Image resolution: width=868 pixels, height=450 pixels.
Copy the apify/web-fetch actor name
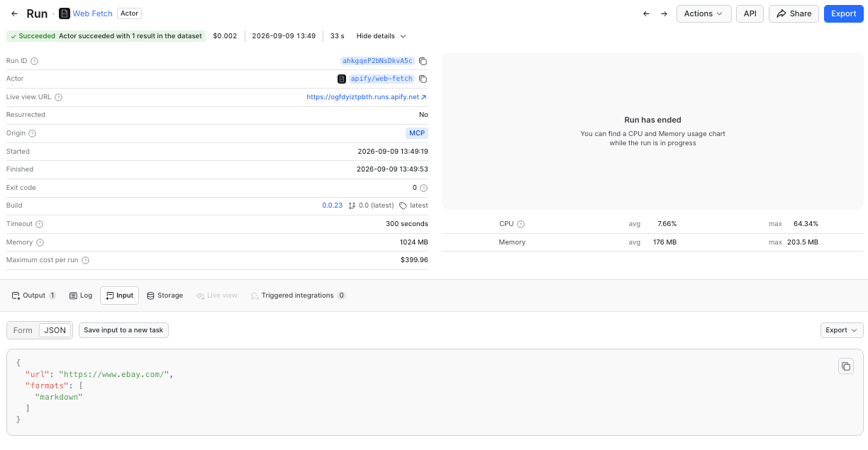(x=423, y=79)
